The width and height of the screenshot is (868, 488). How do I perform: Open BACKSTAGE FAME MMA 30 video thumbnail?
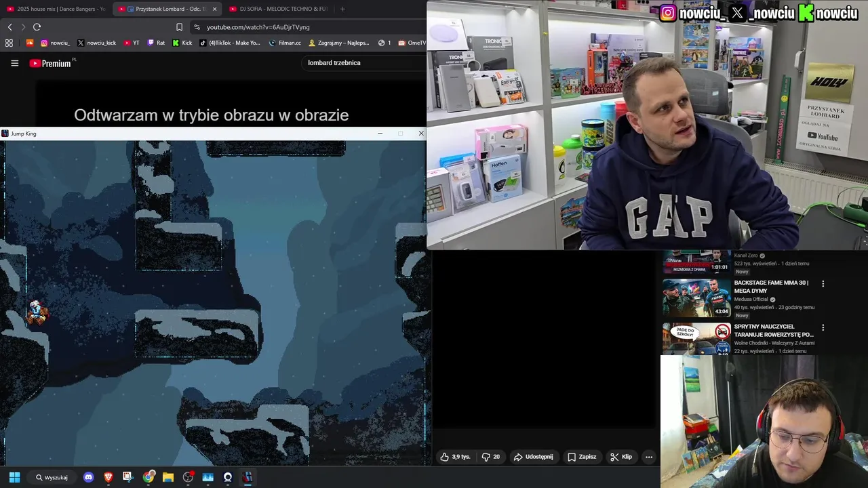[x=696, y=298]
